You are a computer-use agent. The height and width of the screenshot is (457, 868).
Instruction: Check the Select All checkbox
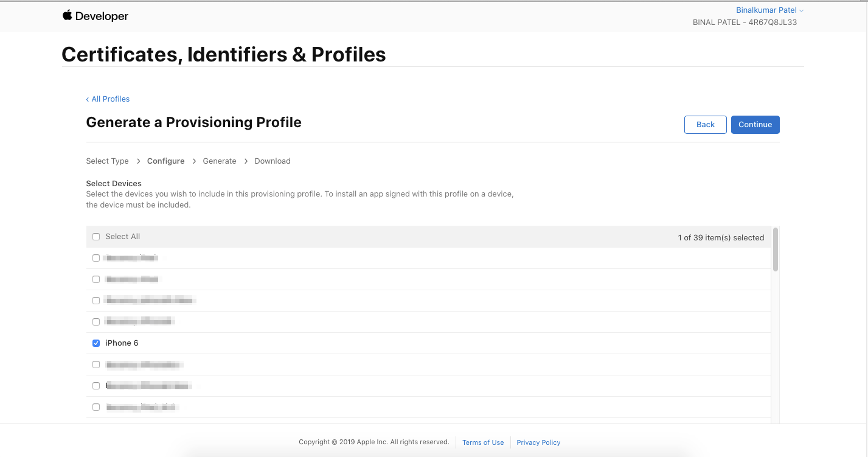96,237
